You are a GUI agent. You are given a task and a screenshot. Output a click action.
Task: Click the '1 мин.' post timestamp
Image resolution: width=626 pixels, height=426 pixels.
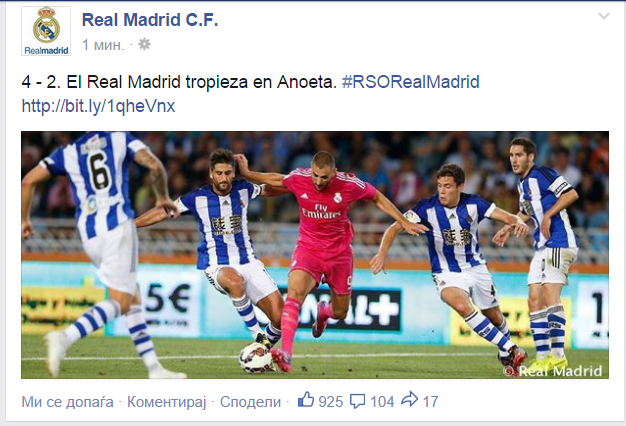click(103, 45)
